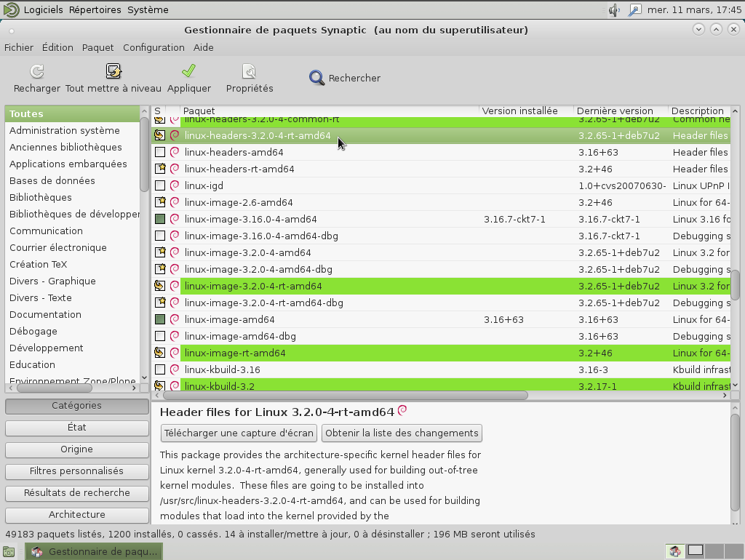745x560 pixels.
Task: Click Debian swirl beside linux-image-2.6-amd64
Action: 175,202
